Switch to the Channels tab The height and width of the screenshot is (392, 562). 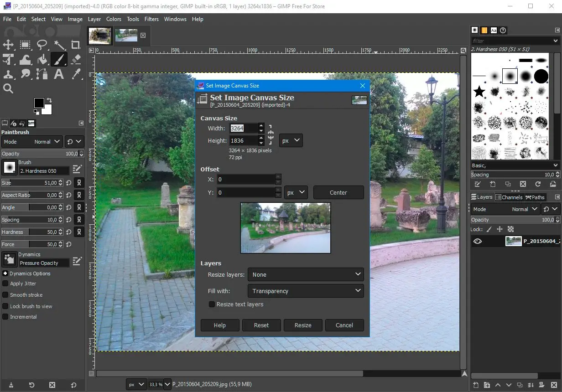pyautogui.click(x=509, y=197)
